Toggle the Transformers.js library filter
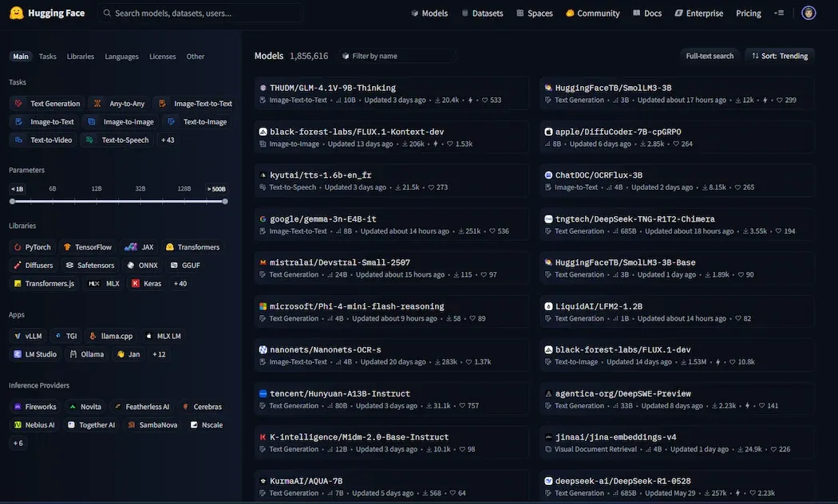 click(45, 284)
